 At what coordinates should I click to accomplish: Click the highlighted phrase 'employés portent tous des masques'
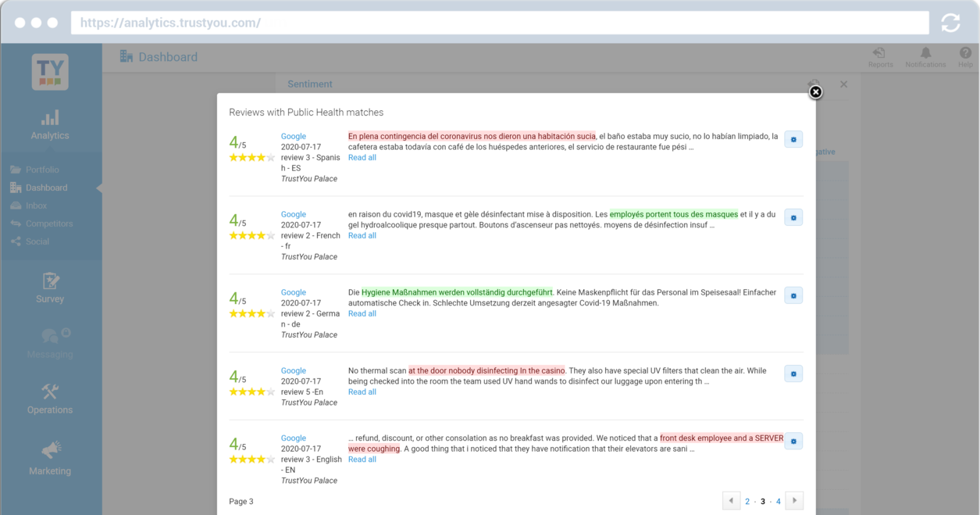coord(674,214)
